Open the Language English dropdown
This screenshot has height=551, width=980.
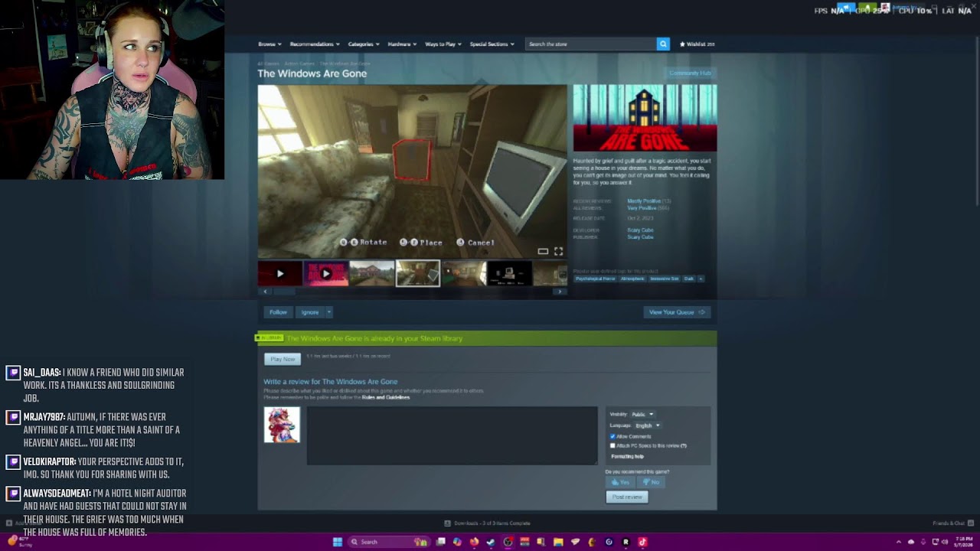(647, 425)
